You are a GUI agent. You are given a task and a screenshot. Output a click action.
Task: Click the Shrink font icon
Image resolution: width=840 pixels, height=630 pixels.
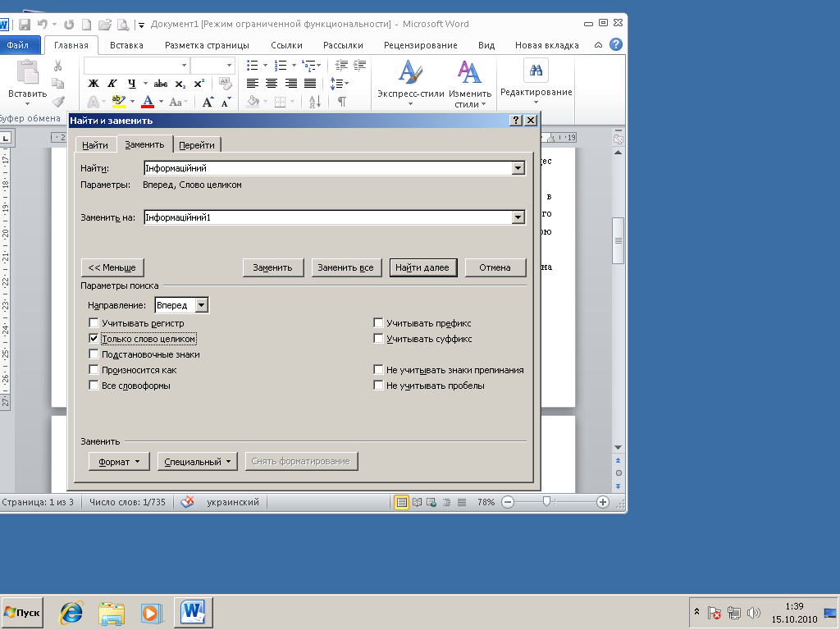coord(226,102)
